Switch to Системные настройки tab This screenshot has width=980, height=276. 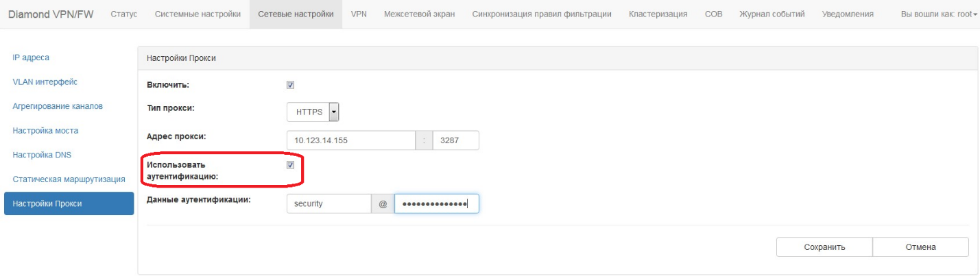(198, 14)
